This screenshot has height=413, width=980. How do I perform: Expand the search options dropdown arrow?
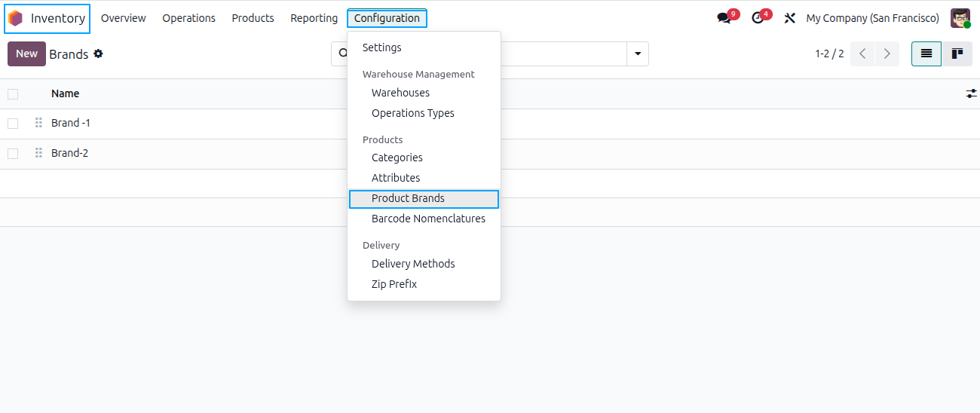point(638,54)
